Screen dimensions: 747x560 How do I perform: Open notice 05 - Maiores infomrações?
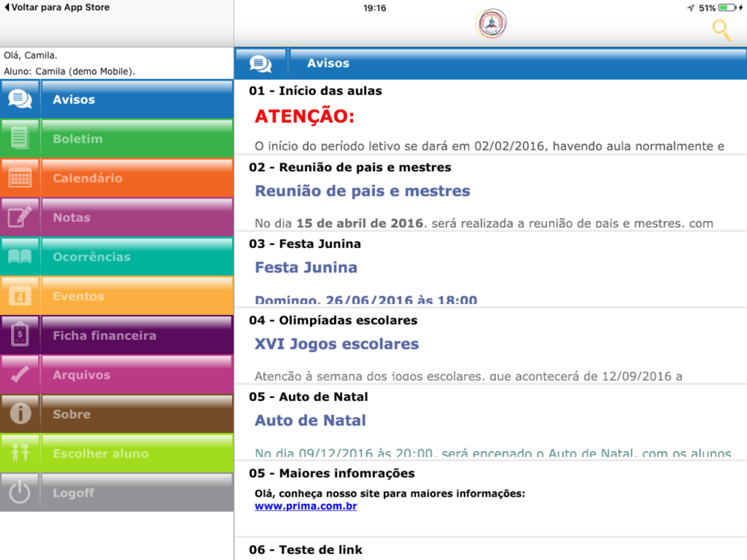coord(491,500)
